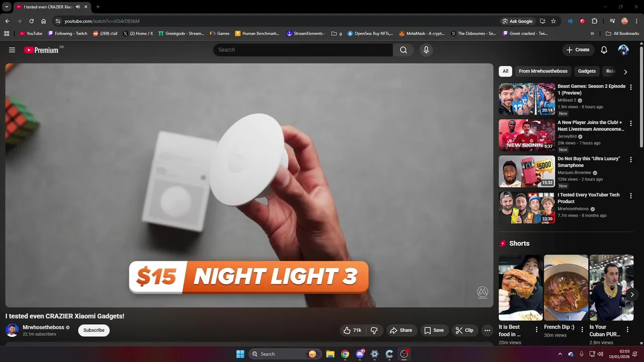Like the video with thumbs up
This screenshot has width=644, height=362.
pyautogui.click(x=352, y=330)
